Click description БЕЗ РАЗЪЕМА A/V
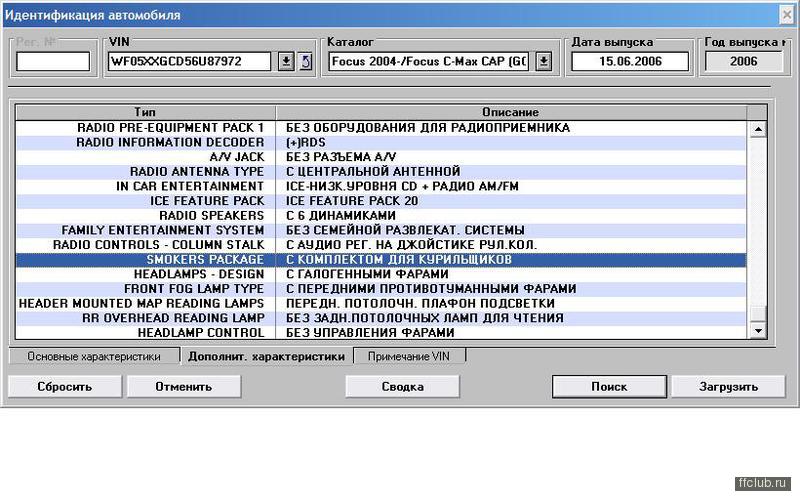The height and width of the screenshot is (500, 800). coord(341,157)
